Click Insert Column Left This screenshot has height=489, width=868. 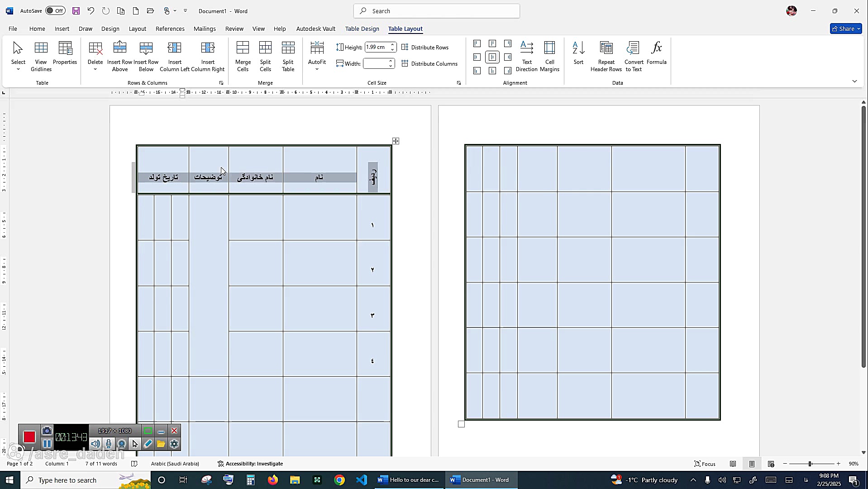coord(175,57)
